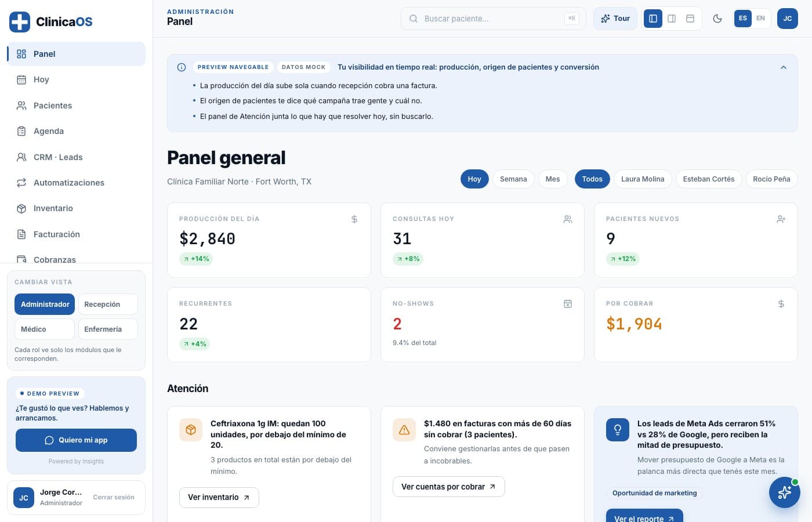The height and width of the screenshot is (522, 812).
Task: Click the dollar icon on Producción del día
Action: pyautogui.click(x=354, y=219)
